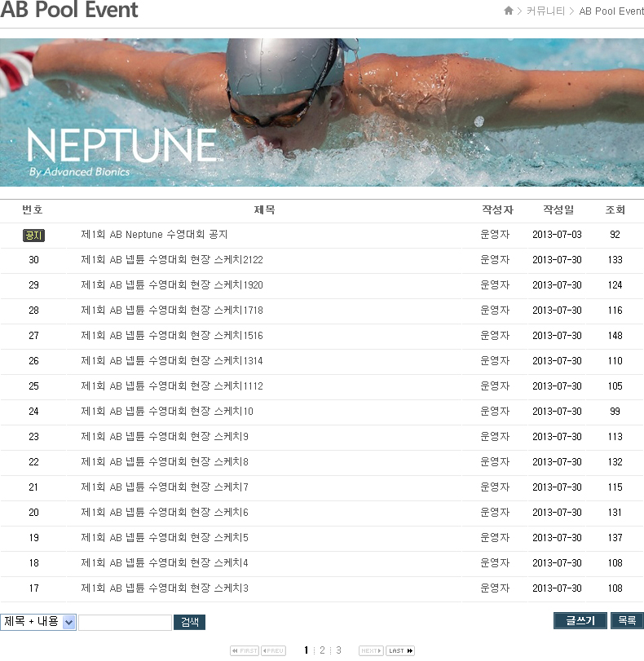Click the 작성일 column header
This screenshot has width=644, height=661.
[558, 210]
